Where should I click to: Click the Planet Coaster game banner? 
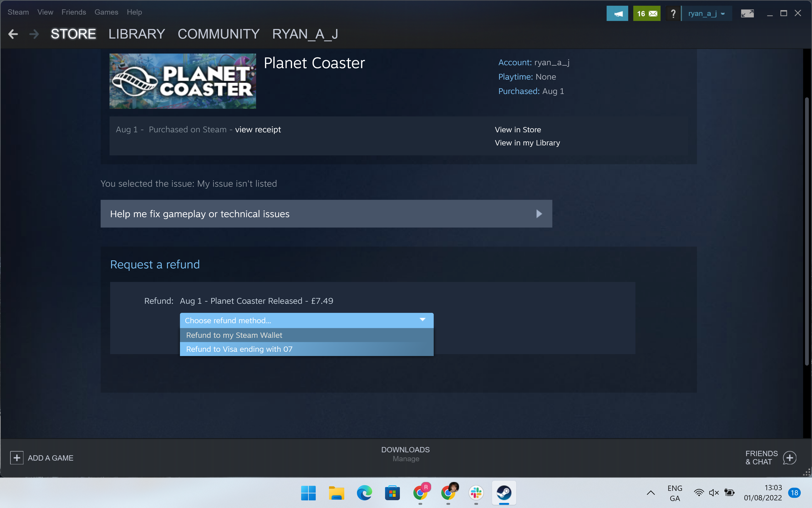(182, 81)
